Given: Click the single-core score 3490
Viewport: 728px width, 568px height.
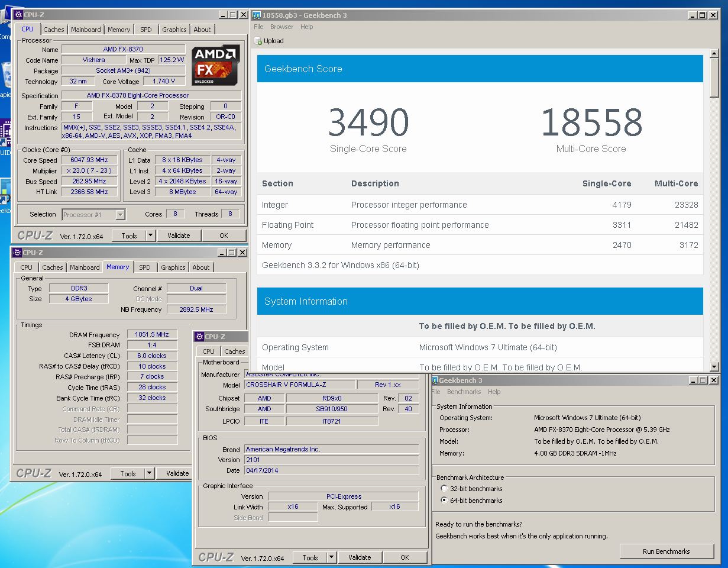Looking at the screenshot, I should click(x=368, y=122).
